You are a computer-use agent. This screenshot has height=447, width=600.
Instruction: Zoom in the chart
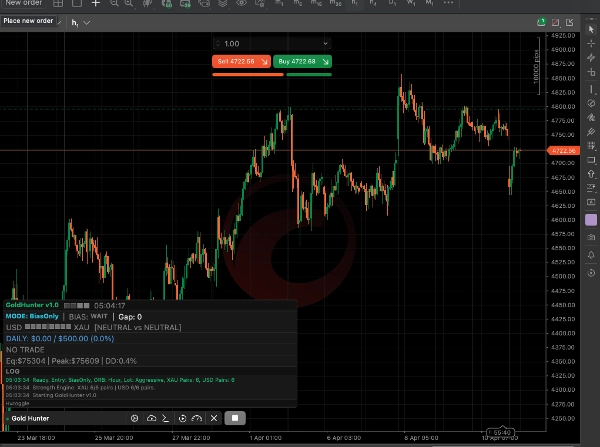[x=129, y=3]
